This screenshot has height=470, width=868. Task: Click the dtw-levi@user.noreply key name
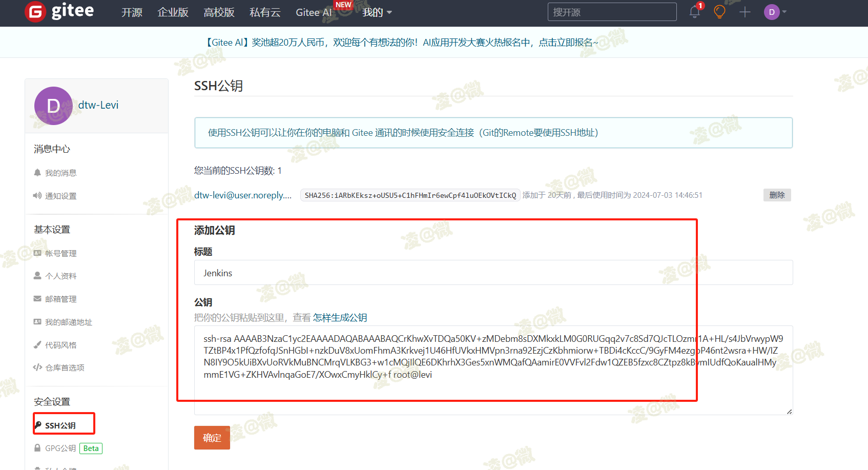click(x=243, y=195)
